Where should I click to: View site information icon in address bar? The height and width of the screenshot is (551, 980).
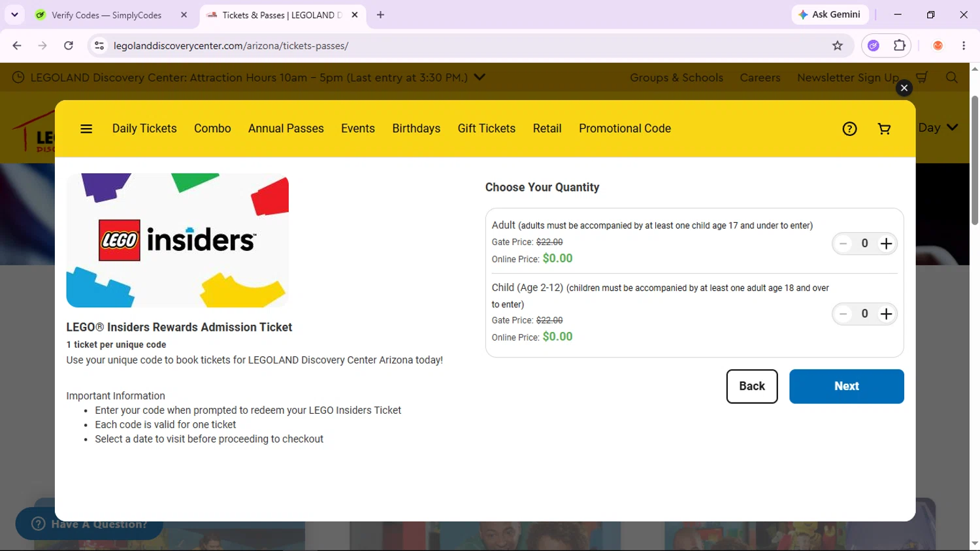tap(99, 46)
